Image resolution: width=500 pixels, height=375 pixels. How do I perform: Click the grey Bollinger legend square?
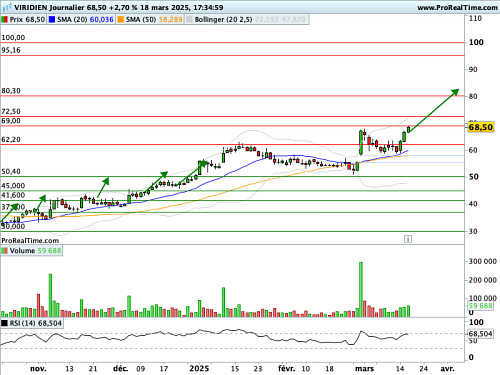(189, 20)
